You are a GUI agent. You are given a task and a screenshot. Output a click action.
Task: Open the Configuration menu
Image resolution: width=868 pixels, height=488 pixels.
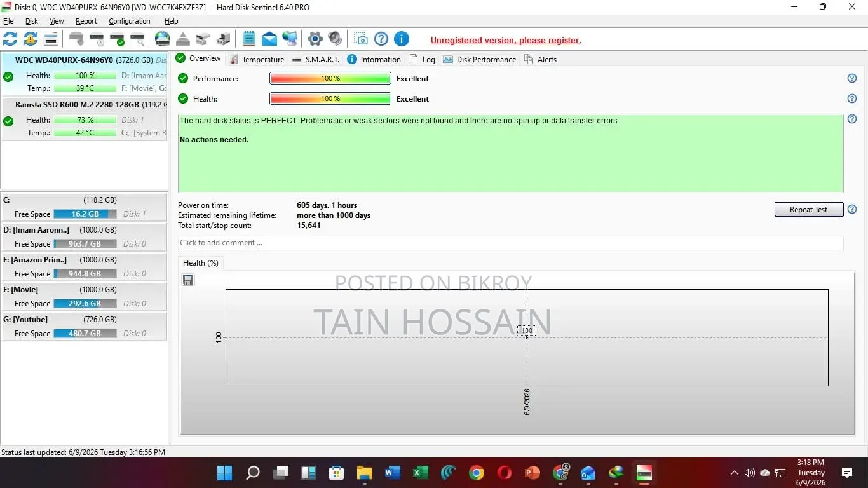tap(130, 21)
